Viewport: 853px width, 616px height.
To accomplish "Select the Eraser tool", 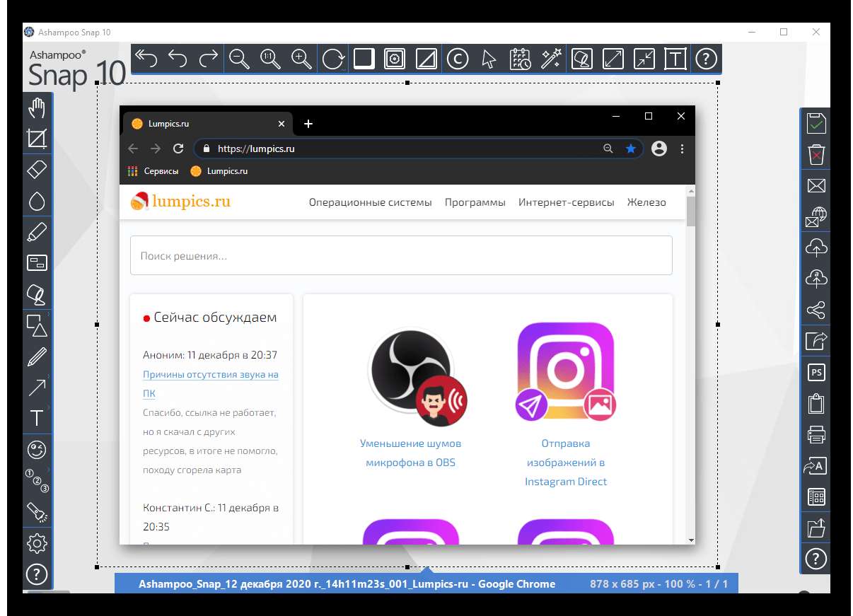I will click(x=37, y=170).
